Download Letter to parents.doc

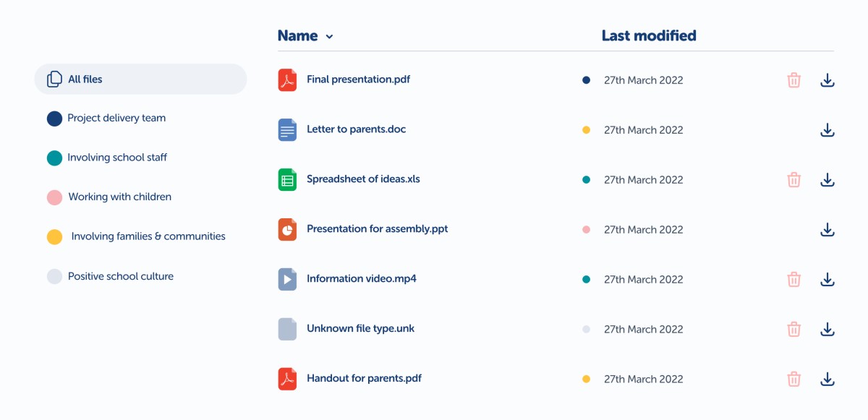[827, 129]
